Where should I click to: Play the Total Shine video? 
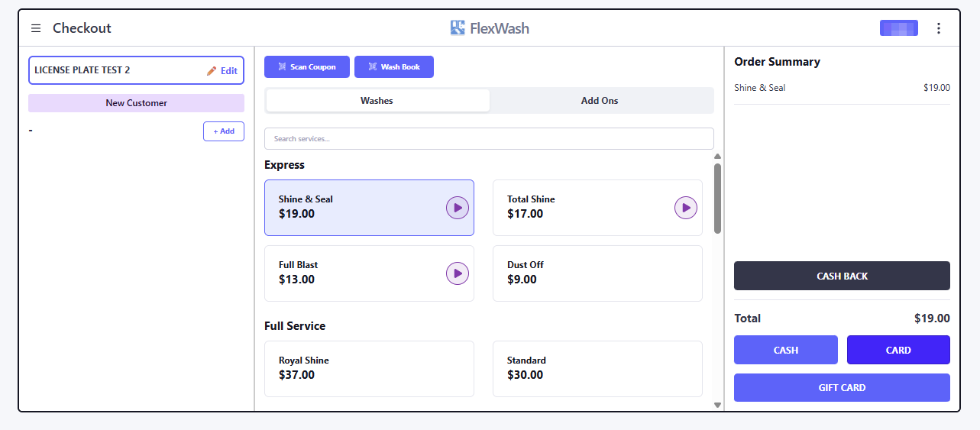coord(686,208)
